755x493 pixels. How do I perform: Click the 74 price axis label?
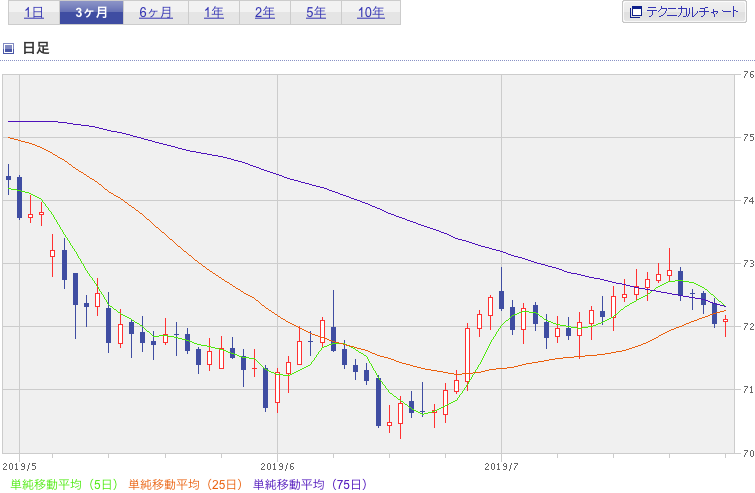(x=748, y=201)
